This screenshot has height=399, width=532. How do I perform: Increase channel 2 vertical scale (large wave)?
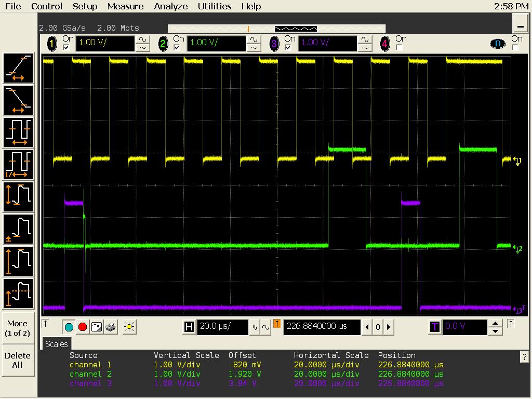pos(254,39)
